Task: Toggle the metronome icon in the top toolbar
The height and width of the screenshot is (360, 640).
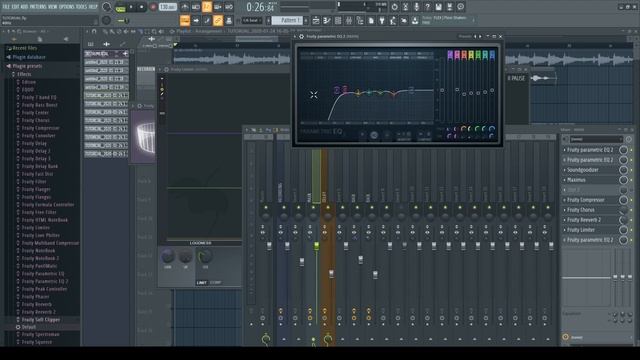Action: [x=185, y=7]
